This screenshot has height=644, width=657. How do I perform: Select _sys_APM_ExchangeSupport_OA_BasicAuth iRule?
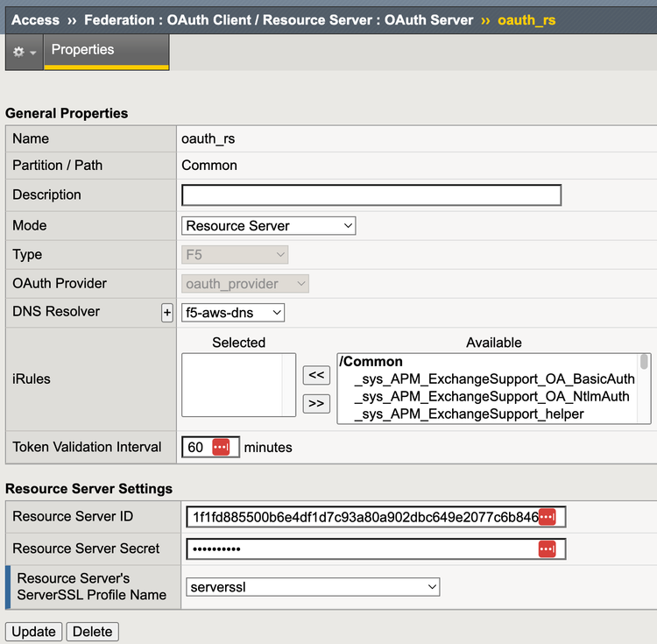(494, 379)
